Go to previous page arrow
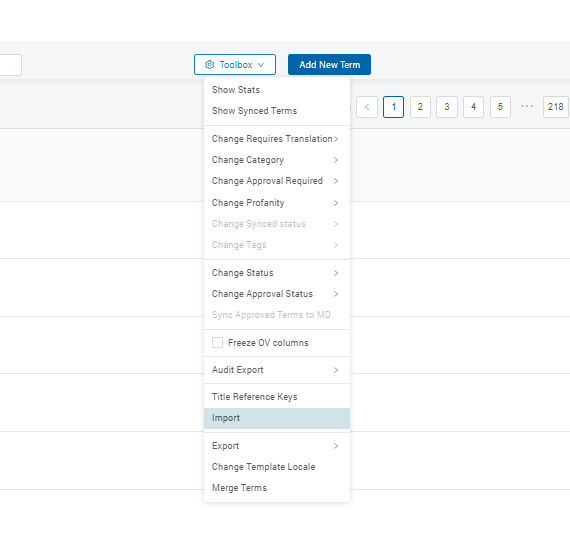This screenshot has height=545, width=570. pos(367,107)
